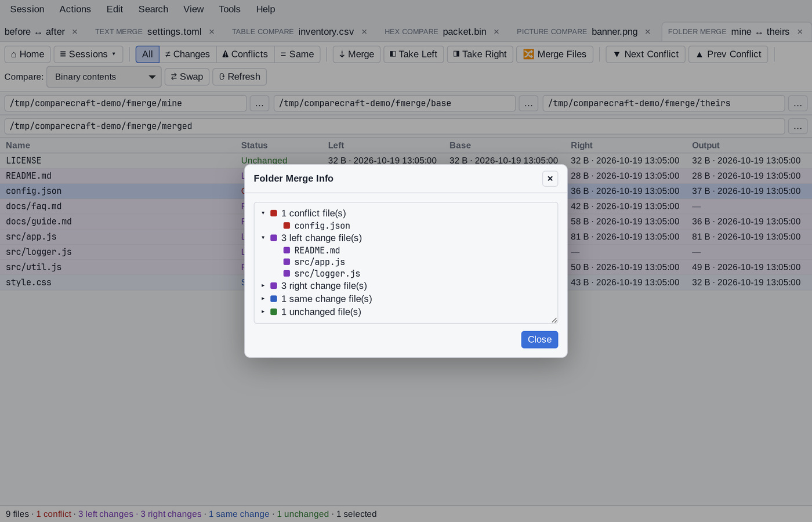Image resolution: width=812 pixels, height=522 pixels.
Task: Select README.md in the left changes list
Action: click(317, 251)
